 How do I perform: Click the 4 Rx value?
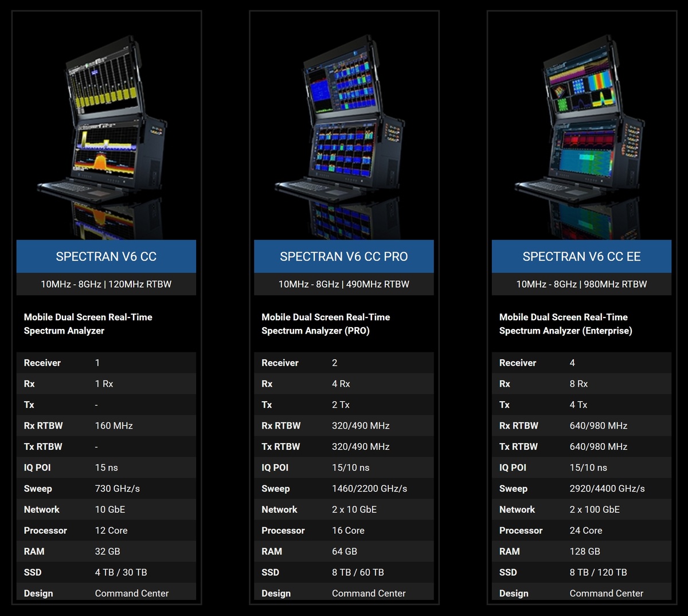coord(341,384)
